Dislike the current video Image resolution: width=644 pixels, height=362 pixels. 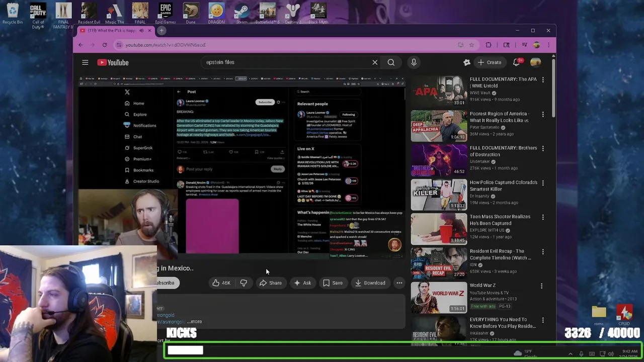tap(244, 283)
